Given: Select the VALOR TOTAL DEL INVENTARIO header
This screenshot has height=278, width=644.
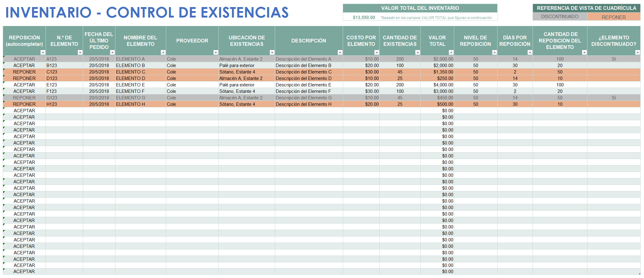Looking at the screenshot, I should tap(420, 8).
